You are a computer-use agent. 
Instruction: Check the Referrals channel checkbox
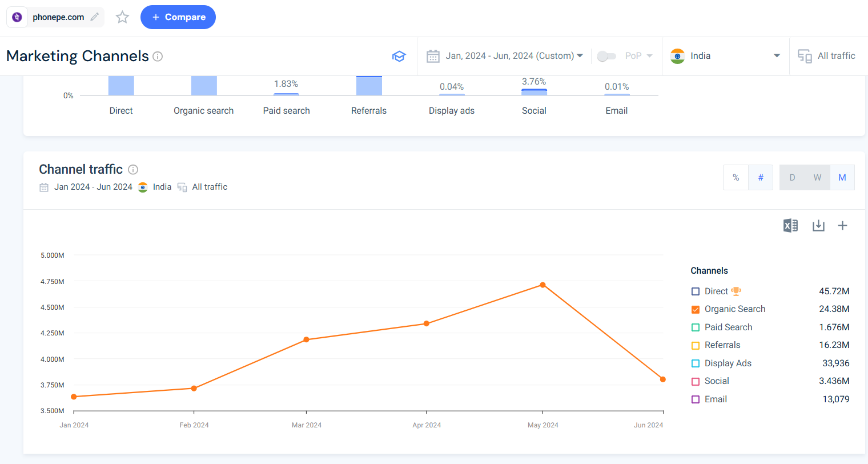pos(696,345)
